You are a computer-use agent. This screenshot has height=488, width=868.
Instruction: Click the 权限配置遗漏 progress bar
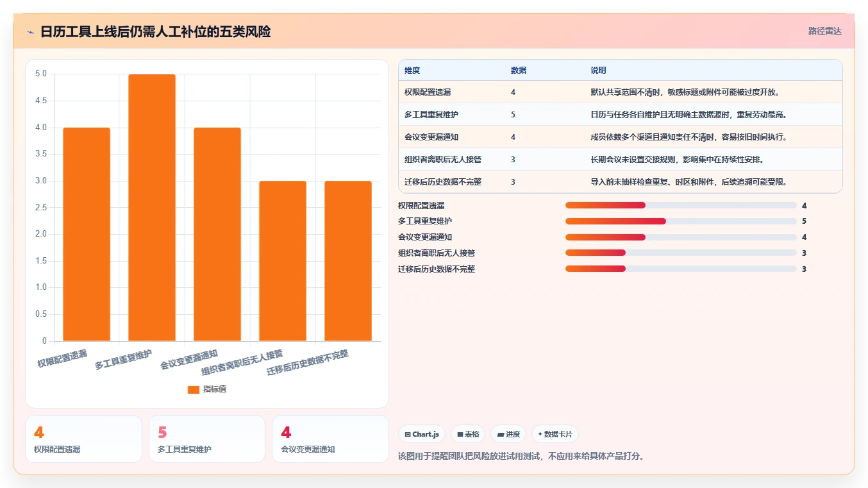coord(681,205)
